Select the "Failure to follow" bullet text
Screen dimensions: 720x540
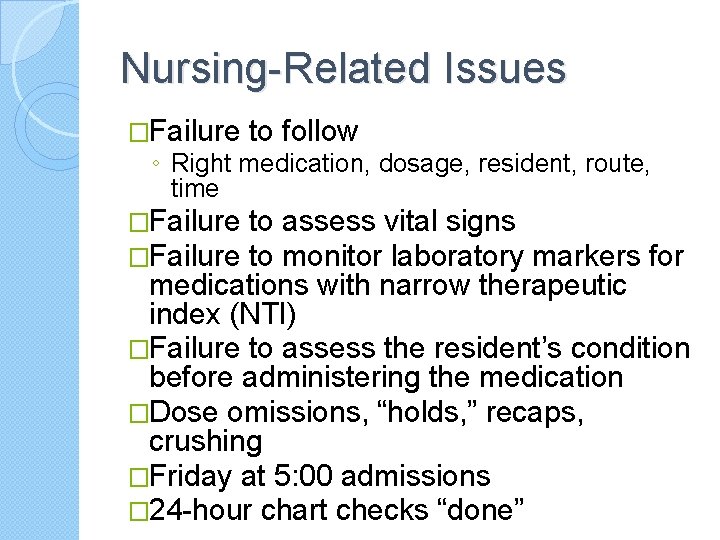click(x=255, y=131)
